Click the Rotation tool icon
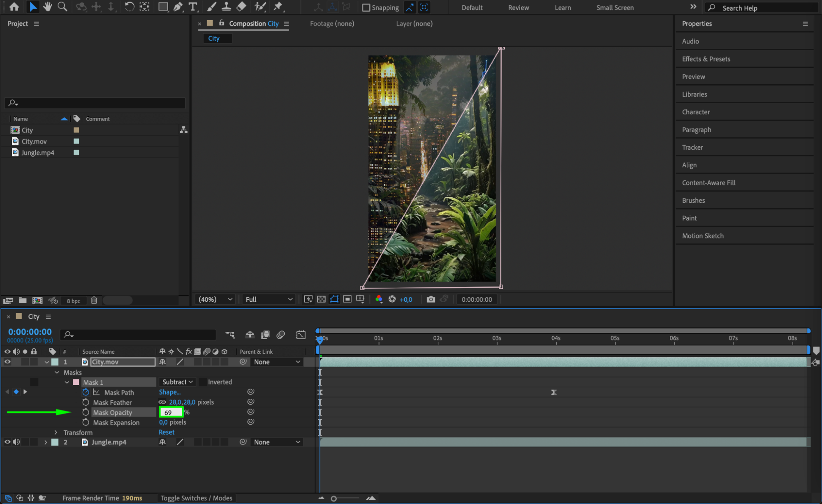Image resolution: width=822 pixels, height=504 pixels. click(x=129, y=7)
